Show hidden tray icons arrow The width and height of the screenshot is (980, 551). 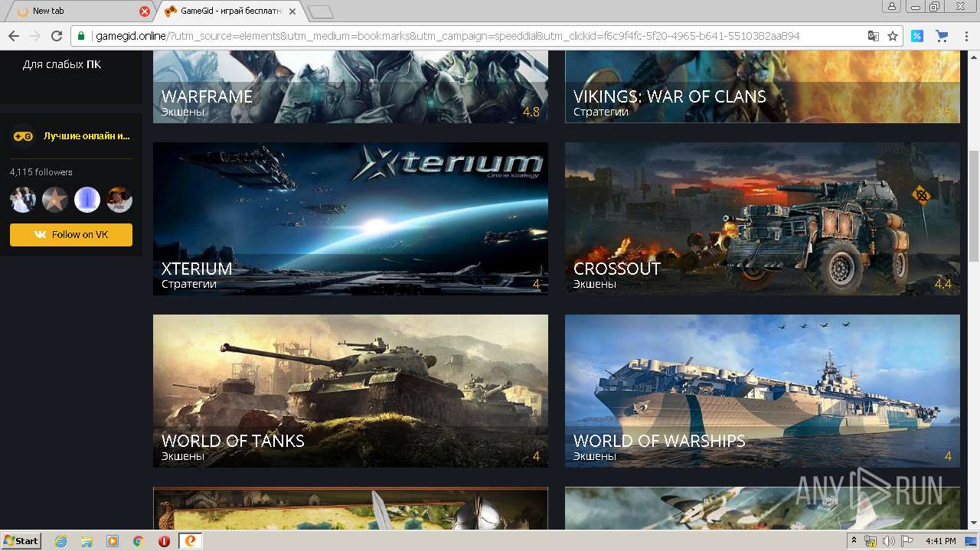854,541
